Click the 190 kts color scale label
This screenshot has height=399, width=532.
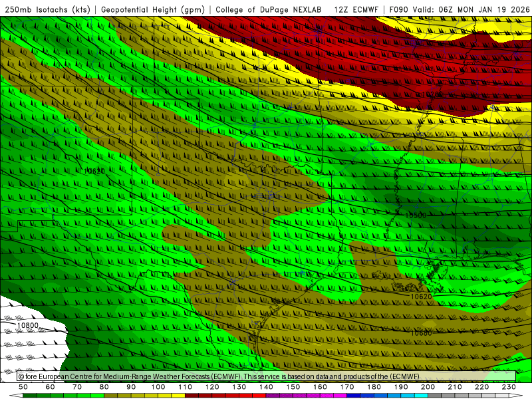tap(401, 387)
